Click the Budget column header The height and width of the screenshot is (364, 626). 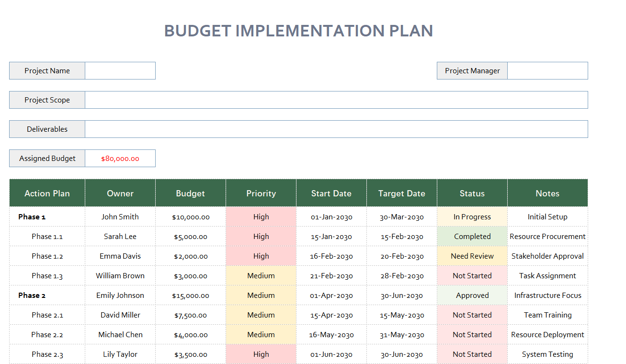point(191,193)
